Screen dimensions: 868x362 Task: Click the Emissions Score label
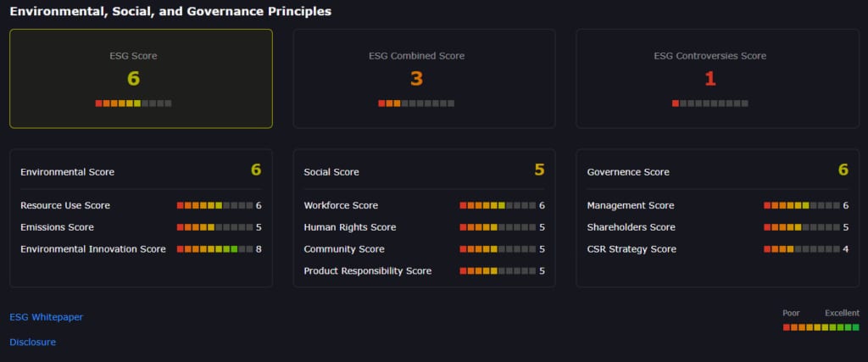[x=57, y=227]
